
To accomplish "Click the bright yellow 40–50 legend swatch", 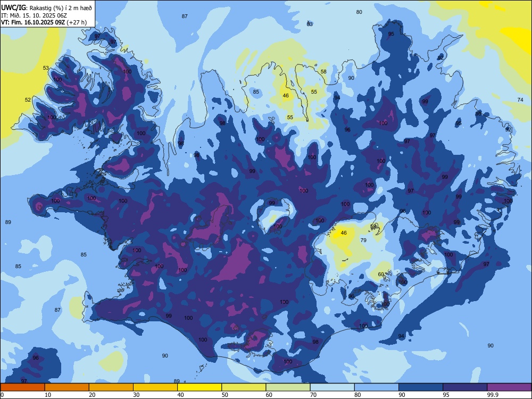I will click(x=199, y=387).
